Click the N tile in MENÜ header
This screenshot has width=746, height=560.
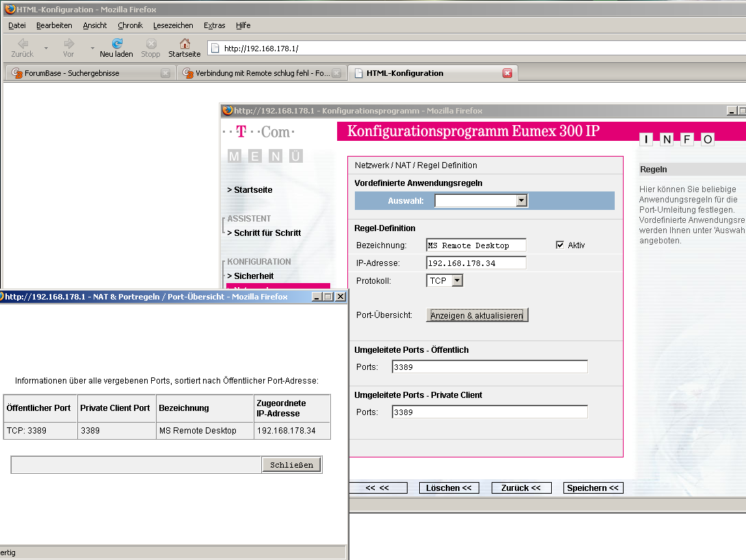[276, 156]
